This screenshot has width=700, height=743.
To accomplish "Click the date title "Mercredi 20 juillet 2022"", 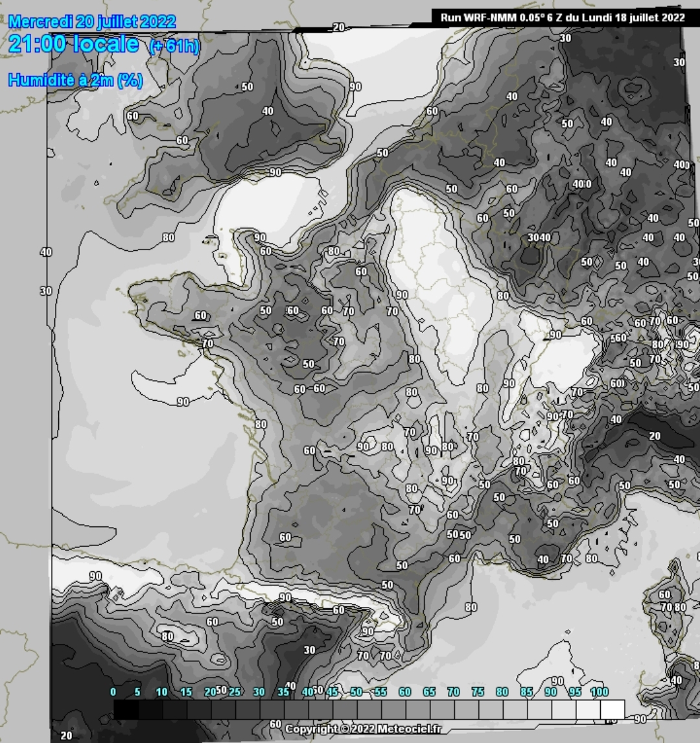I will tap(92, 21).
